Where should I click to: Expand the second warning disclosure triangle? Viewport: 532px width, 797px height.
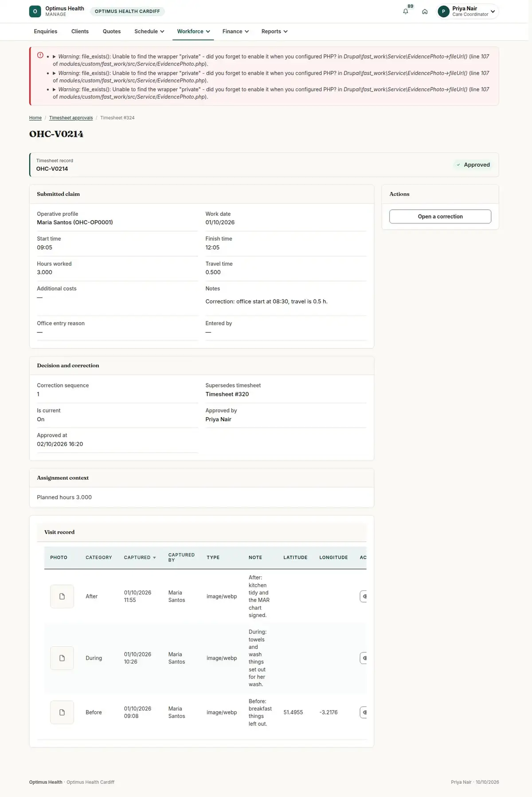coord(54,73)
